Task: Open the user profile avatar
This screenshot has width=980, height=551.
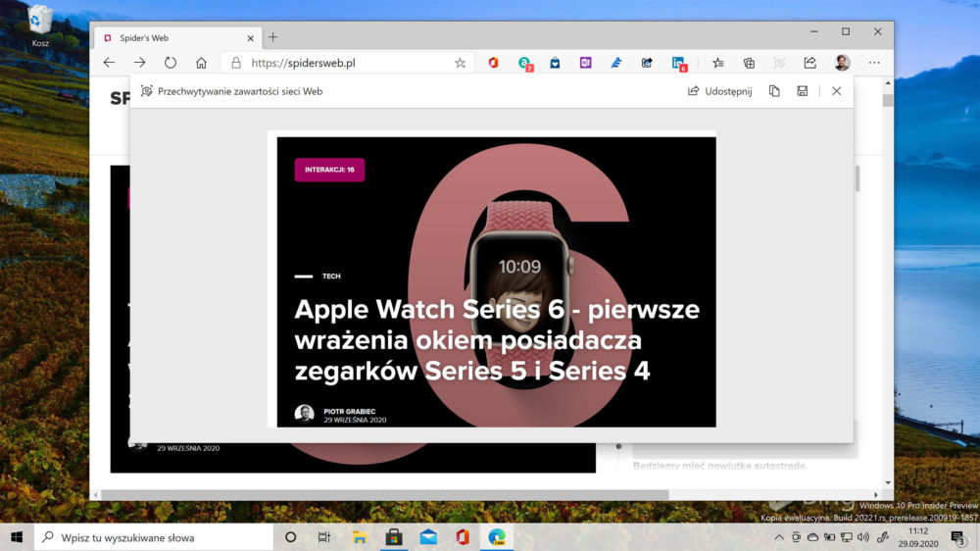Action: pyautogui.click(x=842, y=63)
